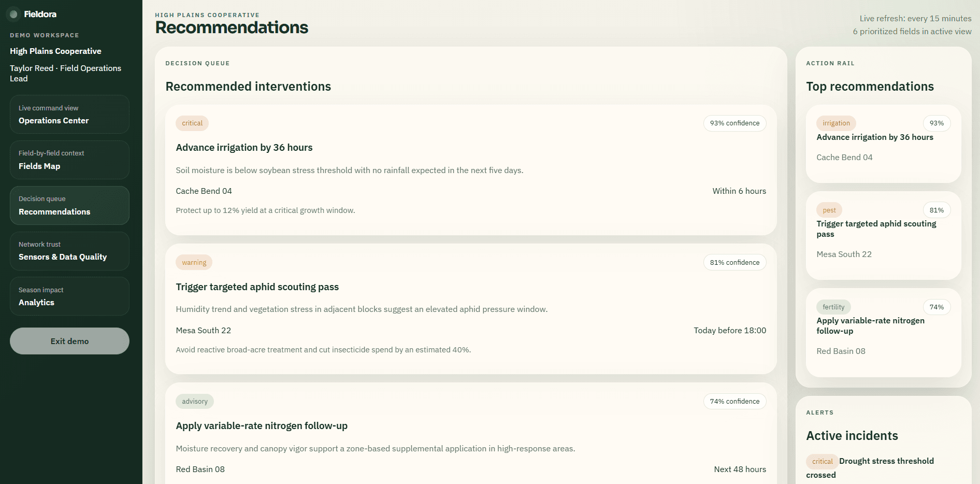Select Red Basin 08 in decision queue
Image resolution: width=980 pixels, height=484 pixels.
click(200, 469)
